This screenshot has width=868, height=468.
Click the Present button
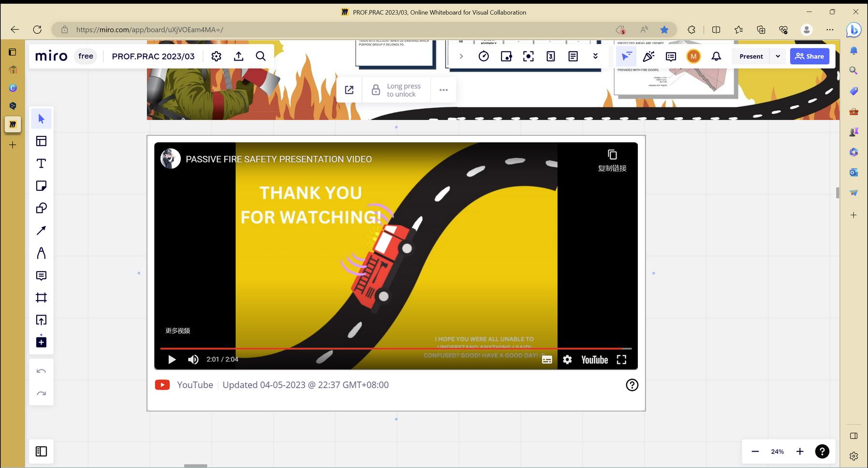(x=751, y=56)
